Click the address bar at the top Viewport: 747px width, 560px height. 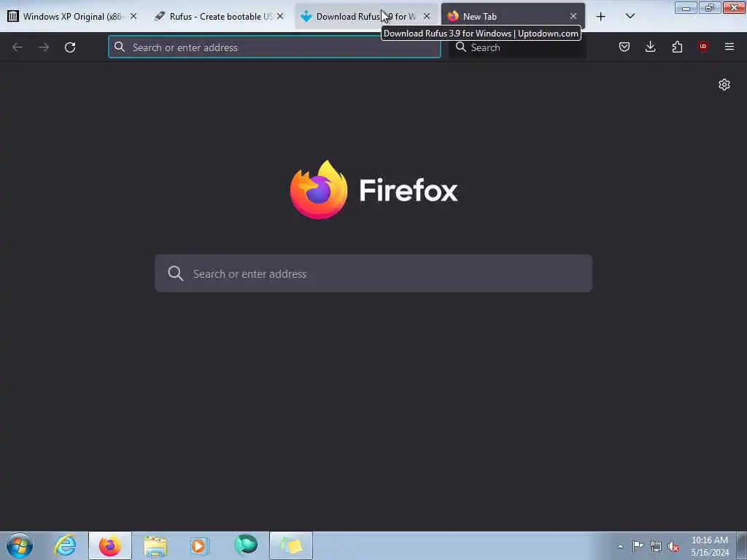pos(274,47)
